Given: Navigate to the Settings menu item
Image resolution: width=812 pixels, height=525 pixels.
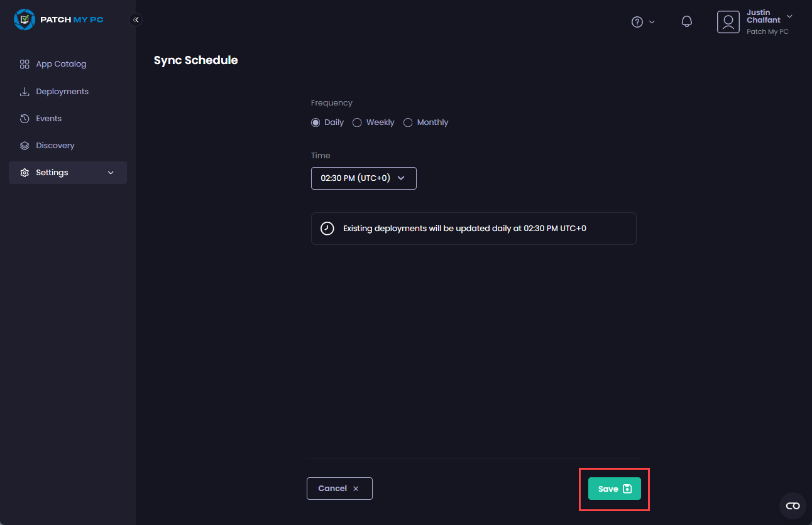Looking at the screenshot, I should (x=52, y=172).
